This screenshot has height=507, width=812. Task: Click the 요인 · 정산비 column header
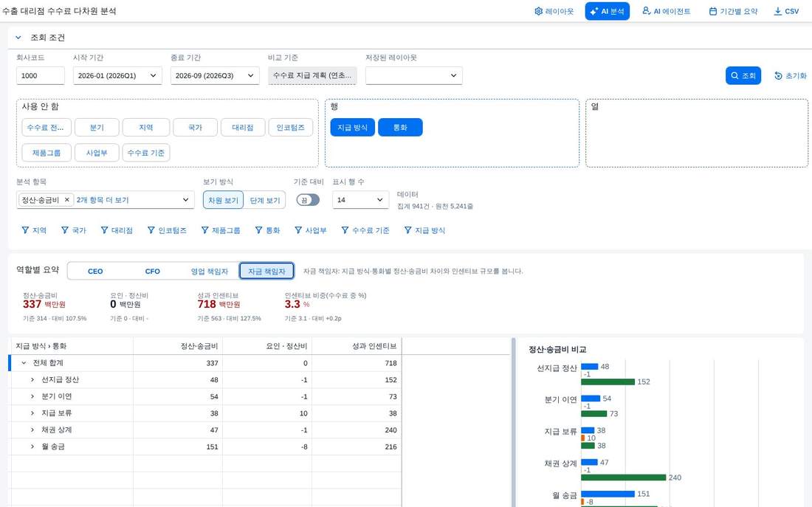267,346
